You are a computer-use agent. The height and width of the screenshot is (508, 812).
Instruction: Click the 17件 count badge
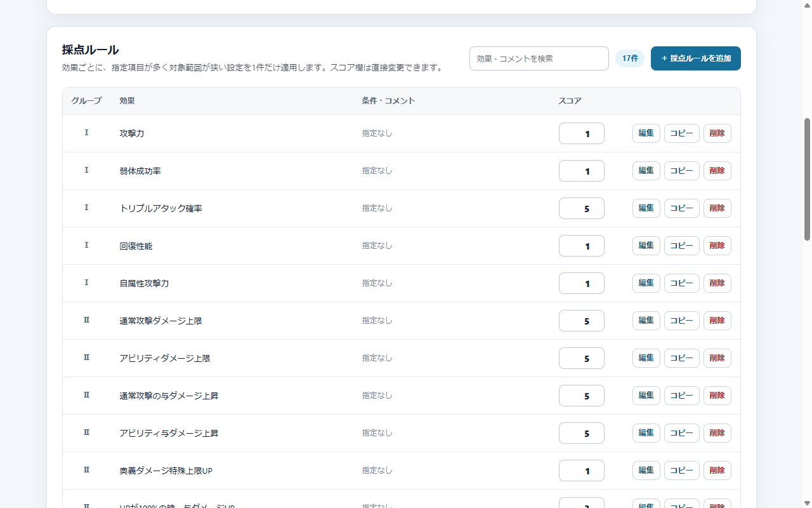630,58
